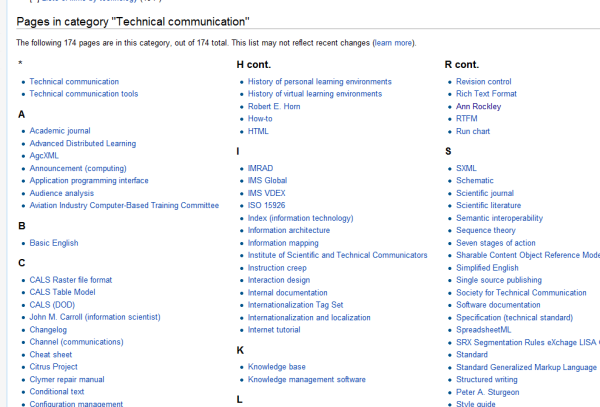
Task: Open Knowledge management software link
Action: [307, 379]
